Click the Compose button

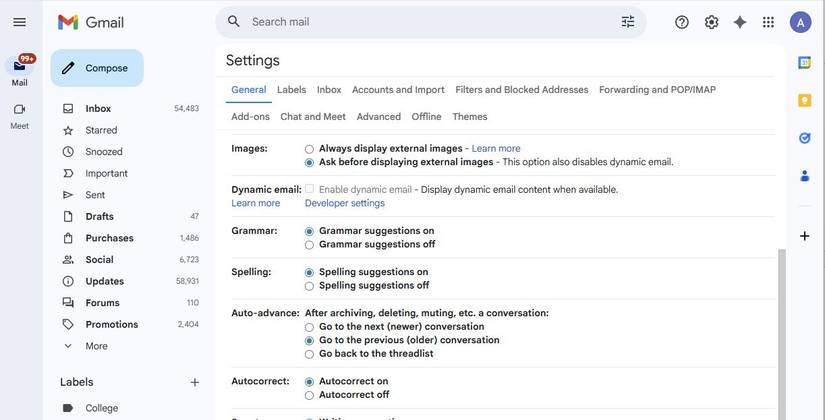point(97,68)
